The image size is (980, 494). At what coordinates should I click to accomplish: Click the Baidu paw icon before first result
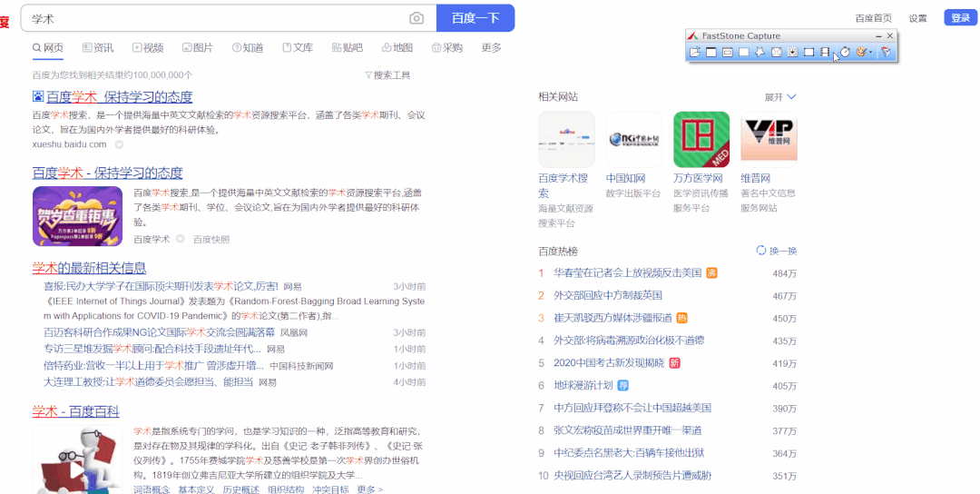point(38,96)
